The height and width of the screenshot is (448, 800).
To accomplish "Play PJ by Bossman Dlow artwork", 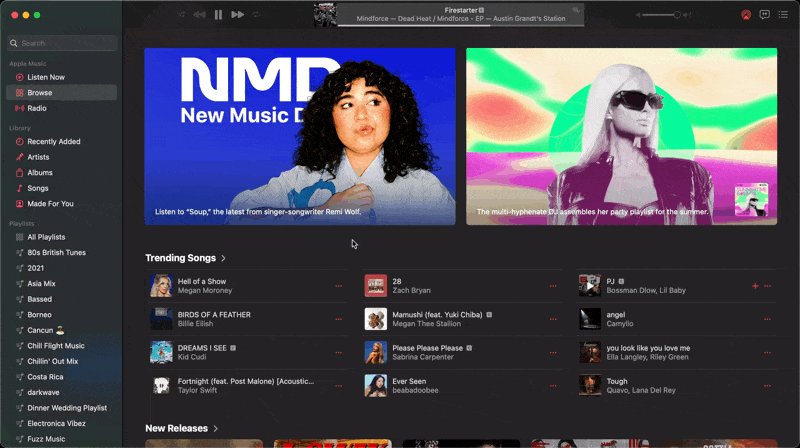I will click(x=590, y=286).
